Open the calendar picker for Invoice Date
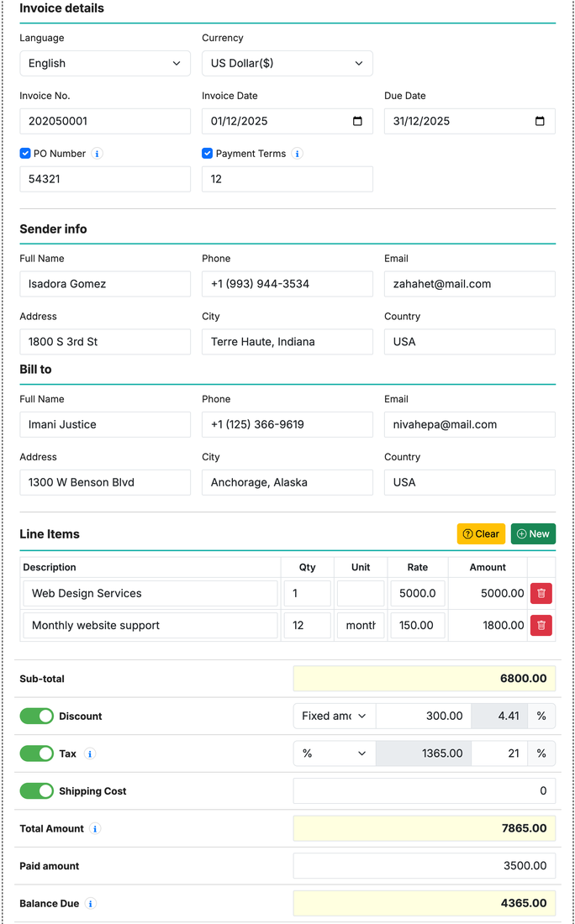The height and width of the screenshot is (924, 575). [359, 121]
